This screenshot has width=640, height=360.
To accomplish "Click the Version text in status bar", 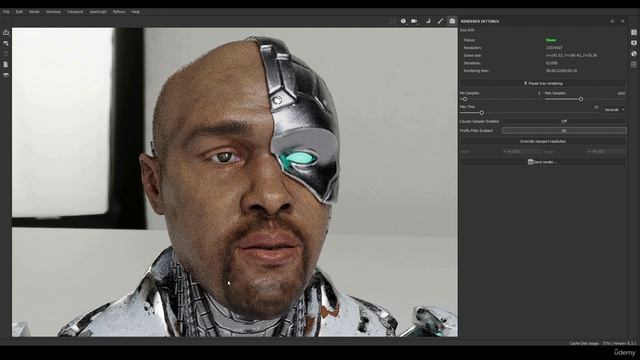I will pyautogui.click(x=624, y=343).
